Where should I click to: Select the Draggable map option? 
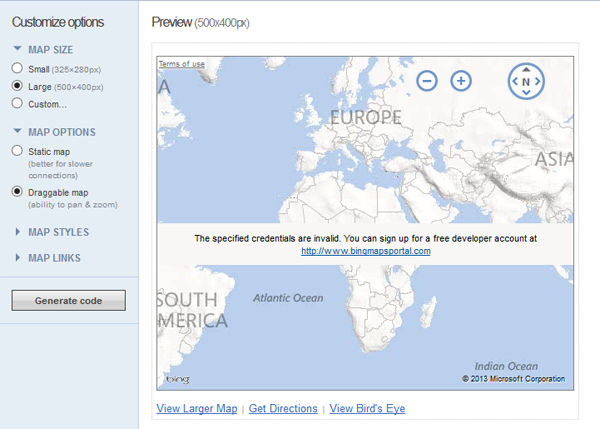point(17,191)
